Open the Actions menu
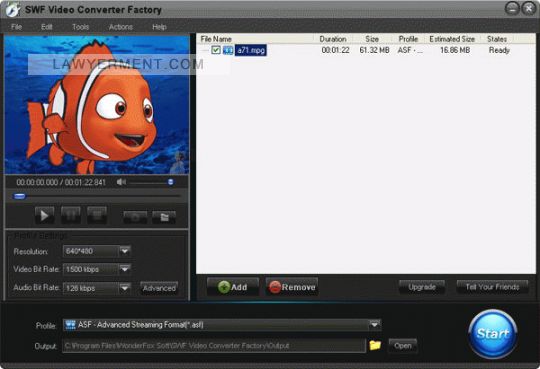The height and width of the screenshot is (369, 540). point(121,27)
